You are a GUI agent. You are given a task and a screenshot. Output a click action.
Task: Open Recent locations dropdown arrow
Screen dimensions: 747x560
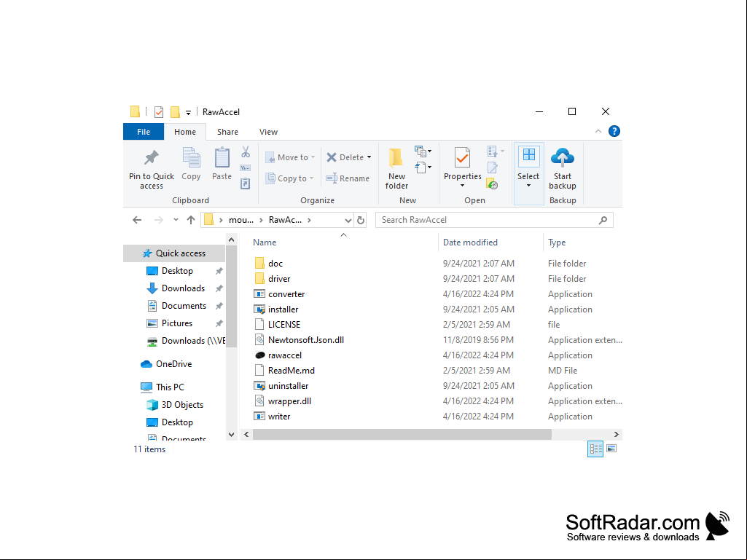(x=176, y=220)
